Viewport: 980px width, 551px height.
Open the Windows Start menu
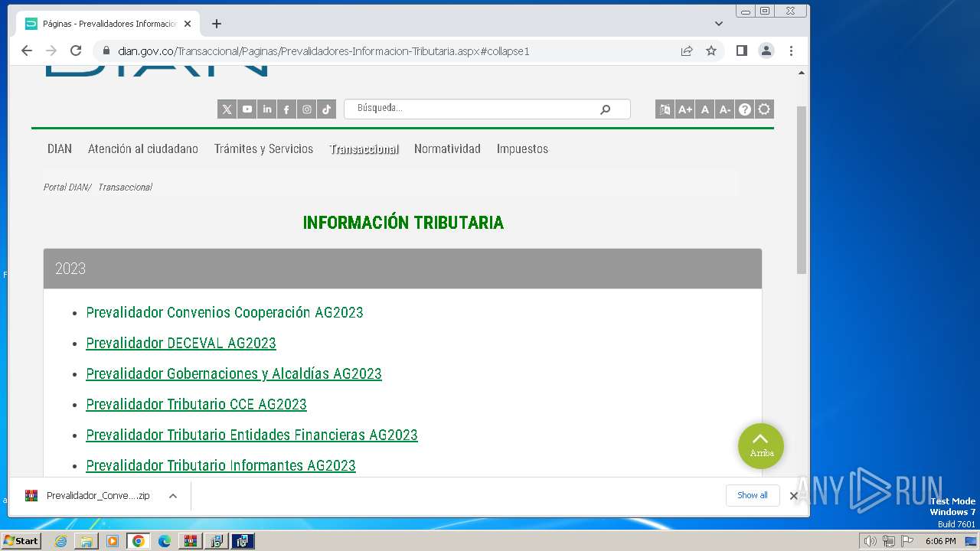[21, 541]
